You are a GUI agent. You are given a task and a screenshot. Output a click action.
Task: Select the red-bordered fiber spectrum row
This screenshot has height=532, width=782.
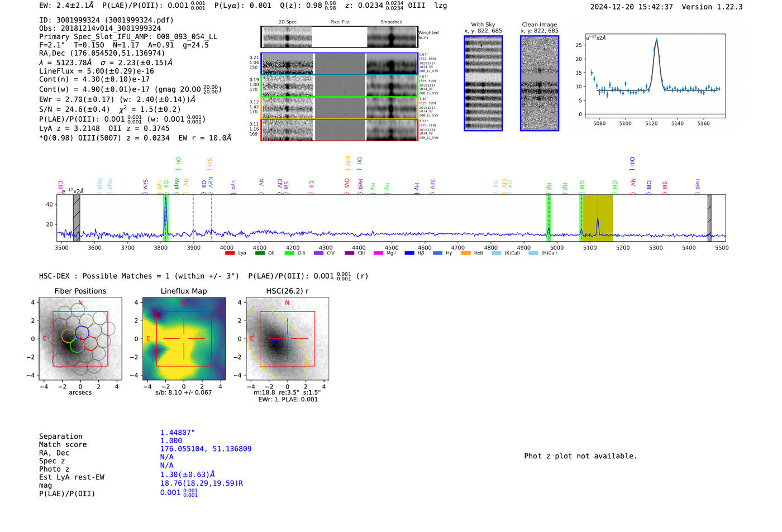point(340,130)
